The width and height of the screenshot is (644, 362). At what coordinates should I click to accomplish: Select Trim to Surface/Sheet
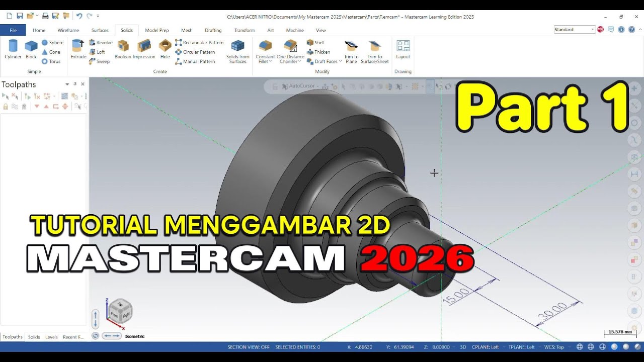pyautogui.click(x=375, y=52)
